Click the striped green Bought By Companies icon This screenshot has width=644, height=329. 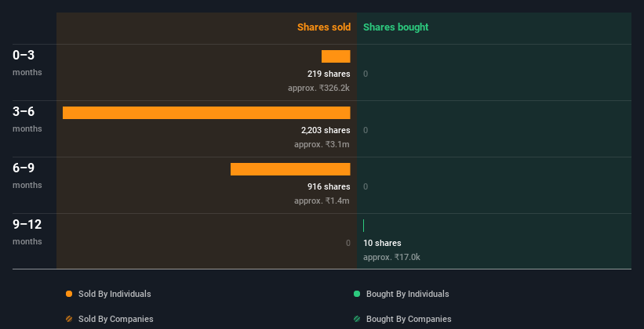pos(357,319)
